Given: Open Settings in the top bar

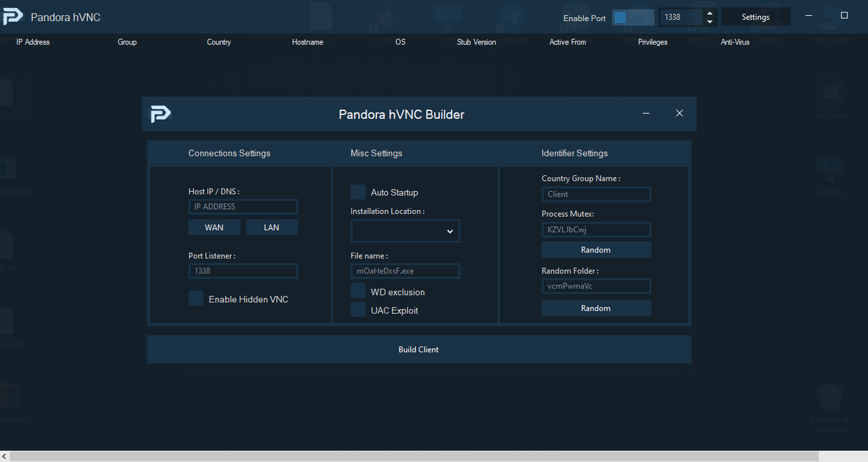Looking at the screenshot, I should [755, 17].
